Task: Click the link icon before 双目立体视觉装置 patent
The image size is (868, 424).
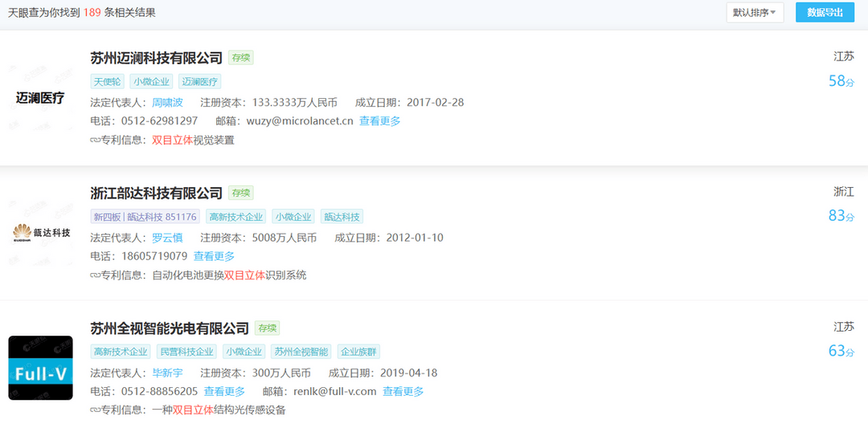Action: pos(95,141)
